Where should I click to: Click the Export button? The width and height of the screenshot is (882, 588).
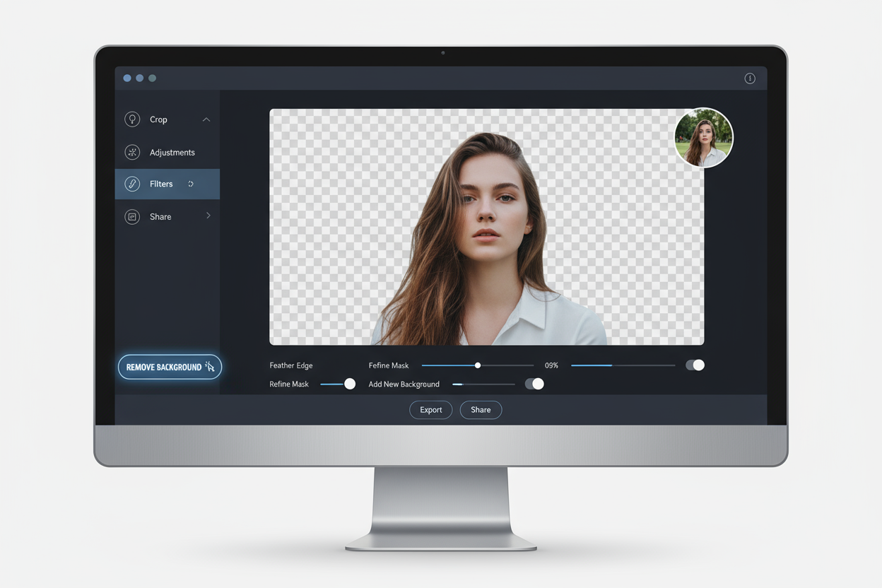tap(430, 410)
